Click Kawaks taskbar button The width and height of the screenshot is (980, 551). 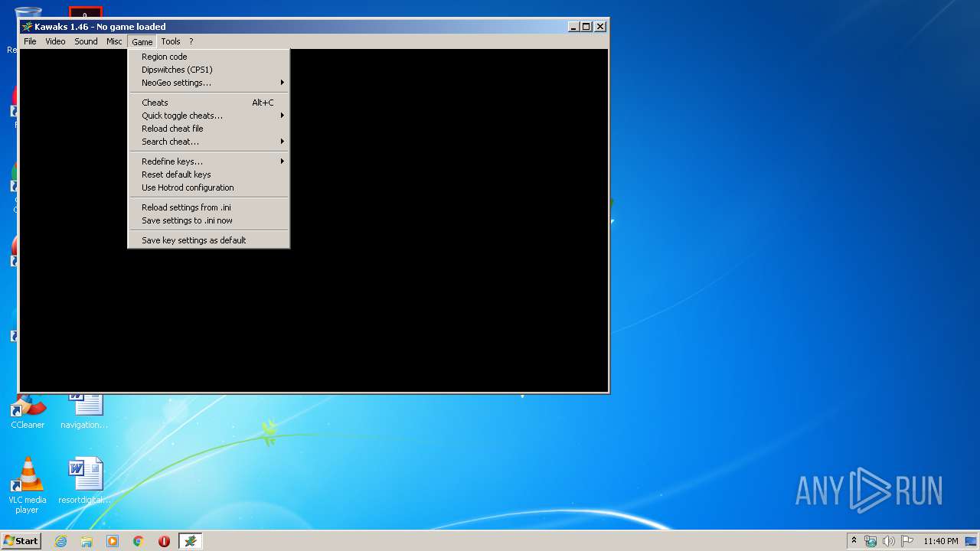pyautogui.click(x=190, y=541)
